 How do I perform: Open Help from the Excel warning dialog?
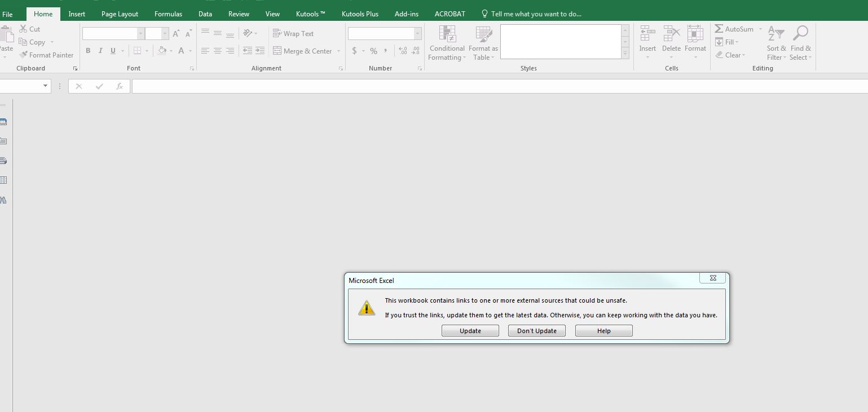[603, 331]
